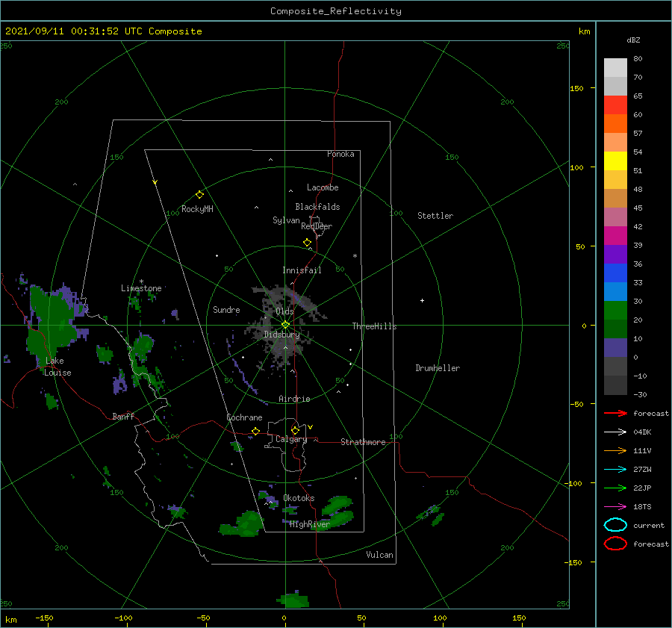Image resolution: width=672 pixels, height=628 pixels.
Task: Click asterisk marker above Limestone label
Action: pyautogui.click(x=141, y=282)
